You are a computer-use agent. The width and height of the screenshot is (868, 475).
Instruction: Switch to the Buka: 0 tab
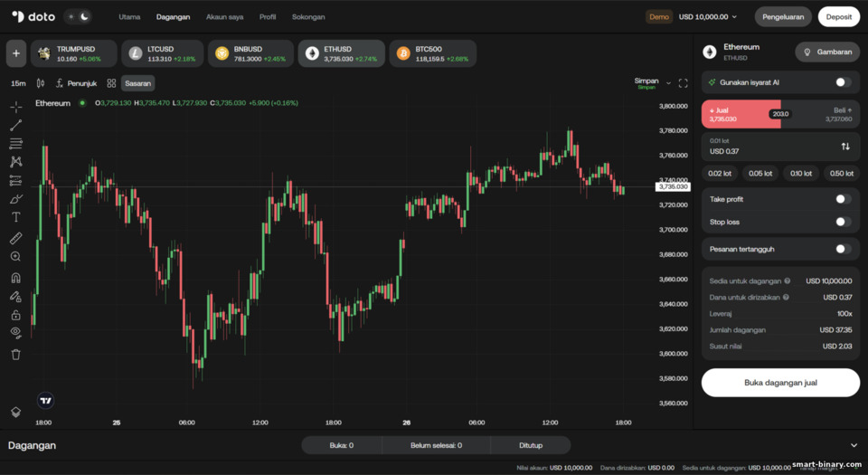(x=342, y=445)
